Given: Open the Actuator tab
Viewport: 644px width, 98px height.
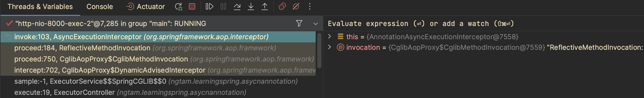Looking at the screenshot, I should click(x=145, y=7).
